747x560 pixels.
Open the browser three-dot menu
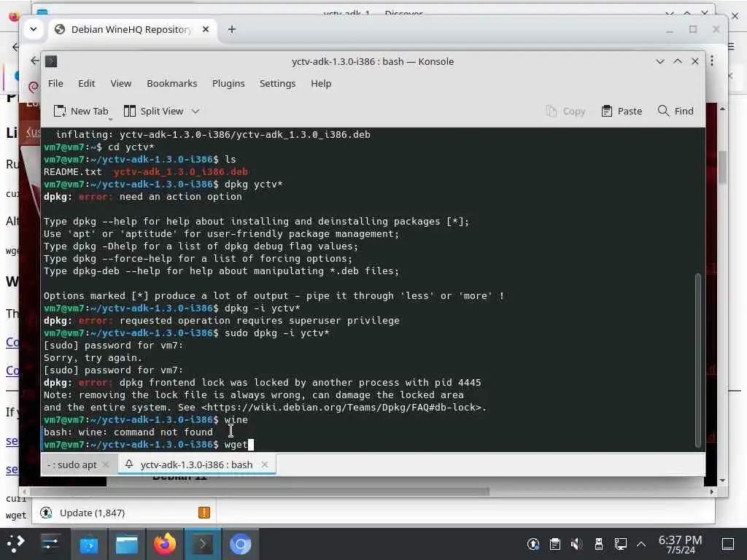(x=712, y=61)
